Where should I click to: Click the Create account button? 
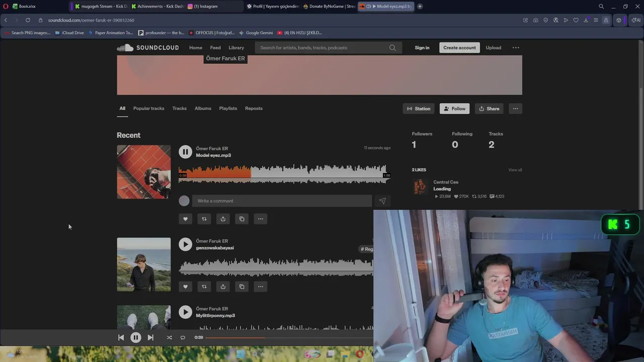coord(459,48)
